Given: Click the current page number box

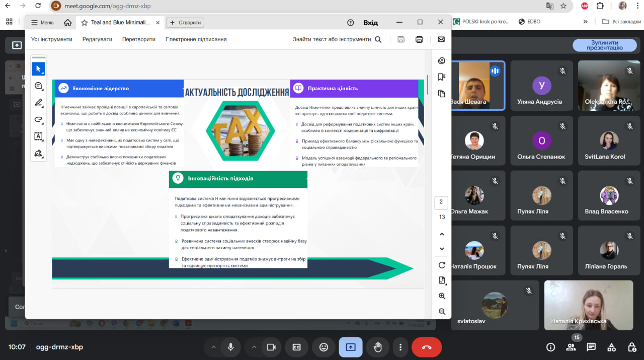Looking at the screenshot, I should (x=441, y=202).
